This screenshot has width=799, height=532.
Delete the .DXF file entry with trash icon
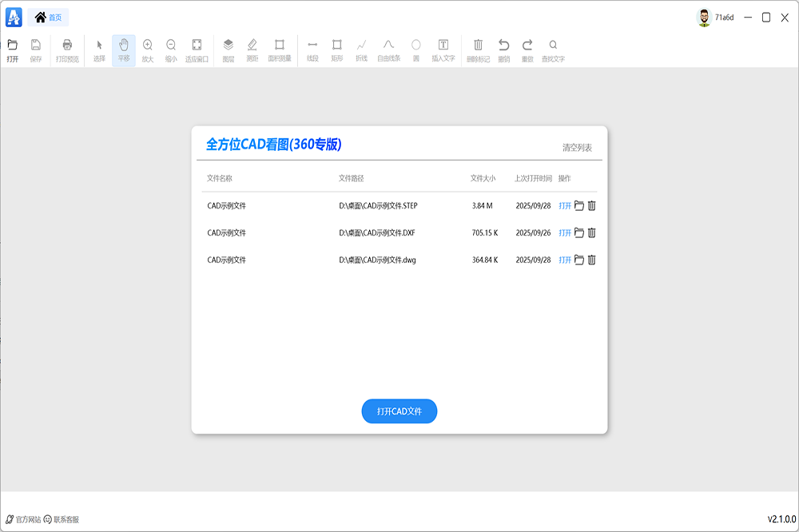[592, 233]
